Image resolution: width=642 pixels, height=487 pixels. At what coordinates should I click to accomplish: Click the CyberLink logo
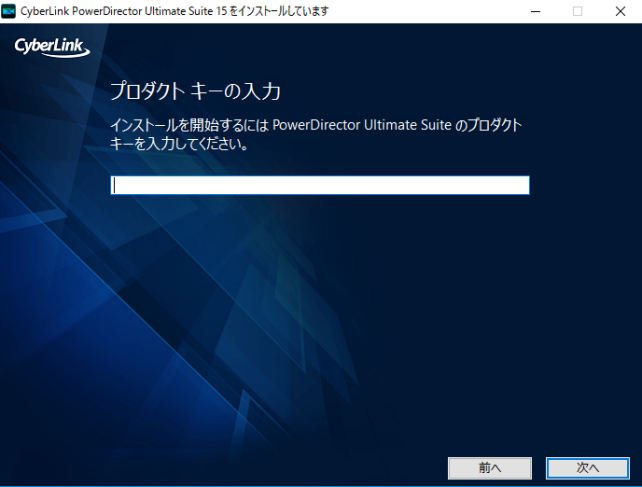pos(52,47)
